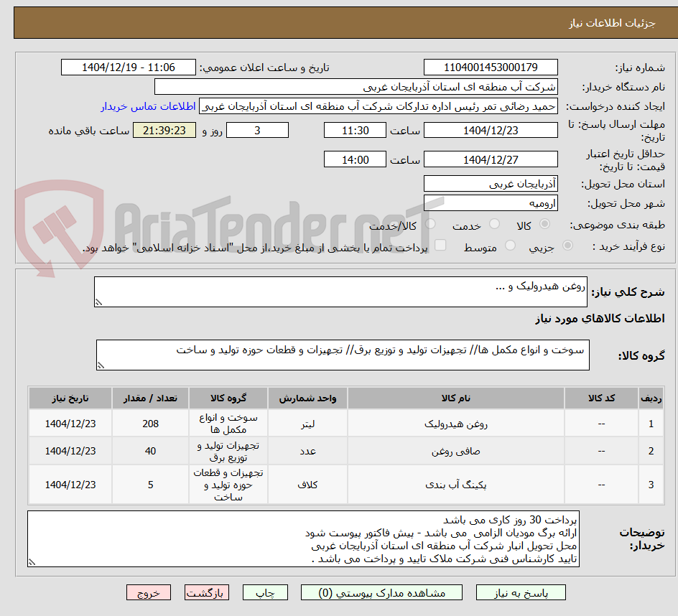
Task: Grab resize handle of شرح کلی نیاز textarea
Action: (98, 302)
